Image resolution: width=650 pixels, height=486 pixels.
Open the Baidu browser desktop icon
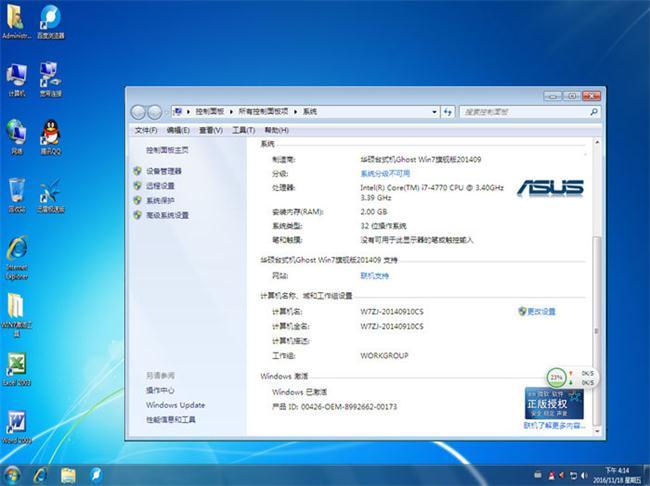pyautogui.click(x=50, y=19)
